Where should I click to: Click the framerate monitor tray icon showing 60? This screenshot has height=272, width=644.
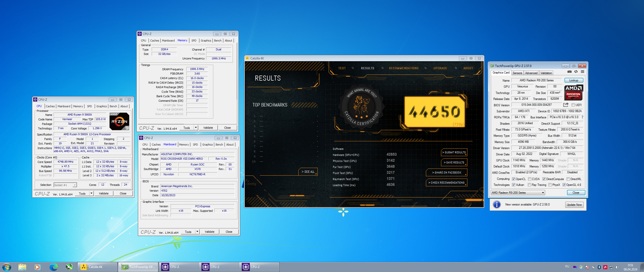coord(575,267)
